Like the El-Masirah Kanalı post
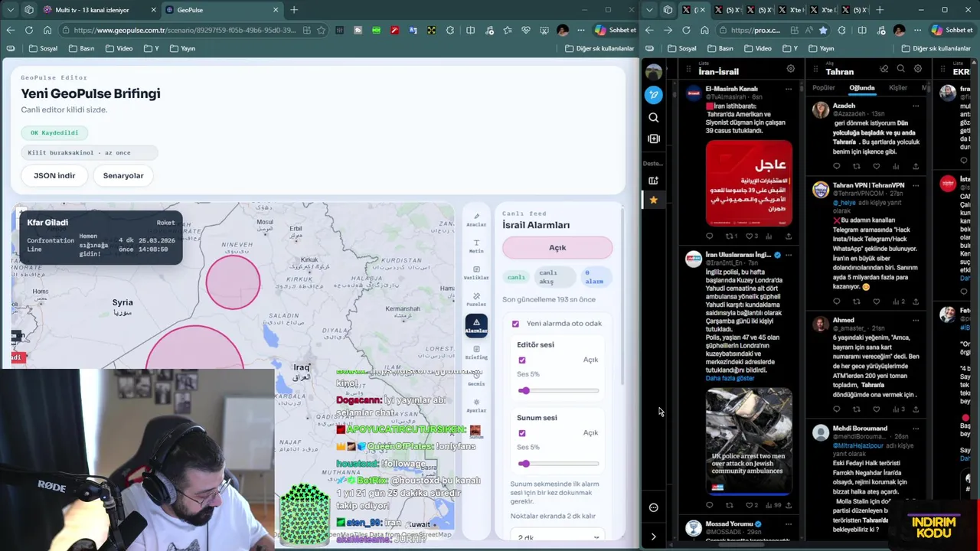980x551 pixels. point(749,236)
